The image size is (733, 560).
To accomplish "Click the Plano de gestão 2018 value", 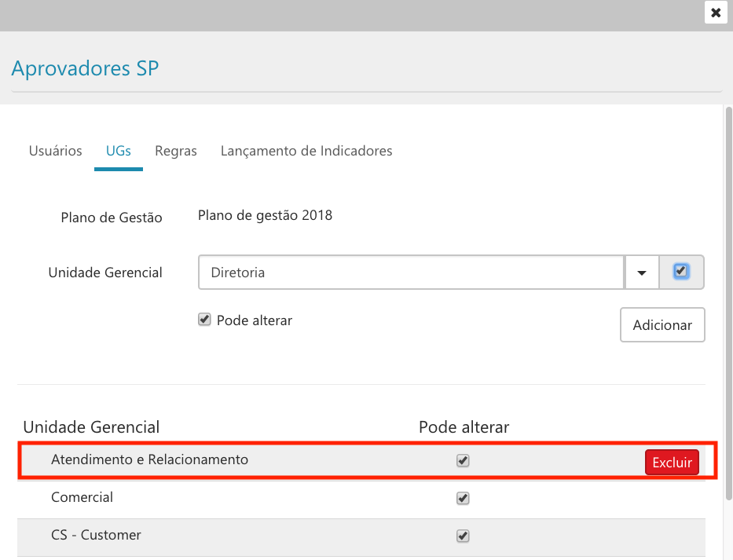I will coord(265,215).
